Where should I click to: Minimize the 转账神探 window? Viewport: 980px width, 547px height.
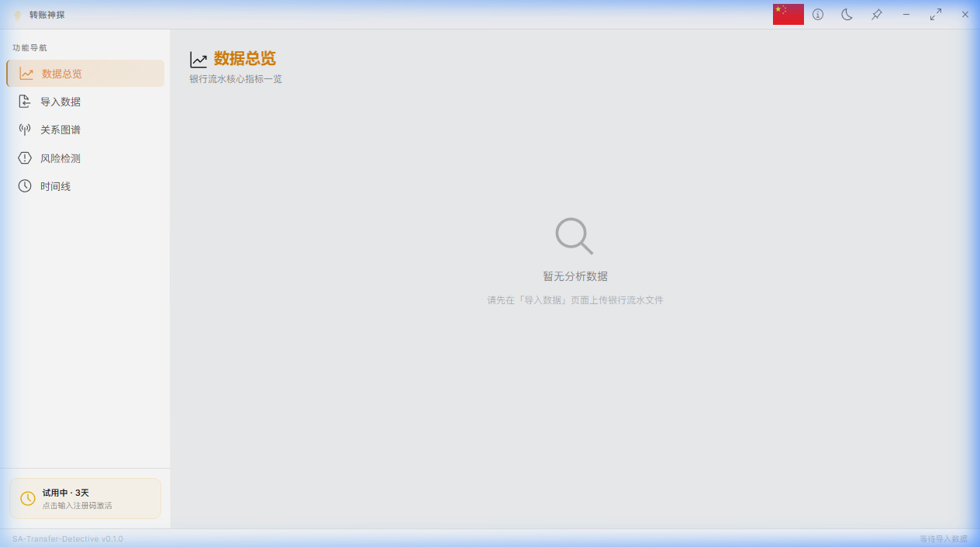(x=906, y=15)
